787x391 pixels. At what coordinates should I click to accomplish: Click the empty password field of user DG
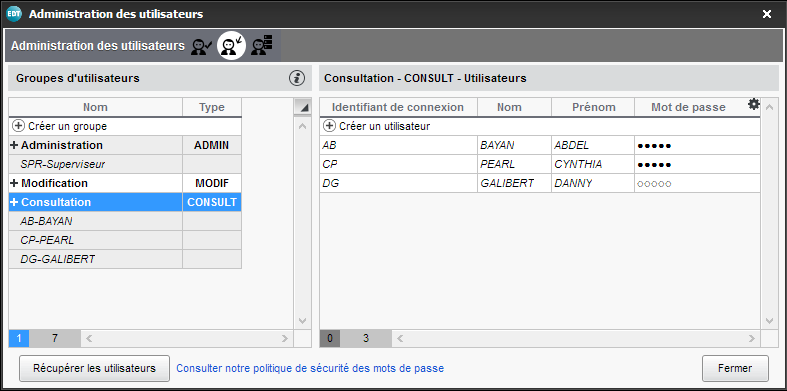click(697, 183)
